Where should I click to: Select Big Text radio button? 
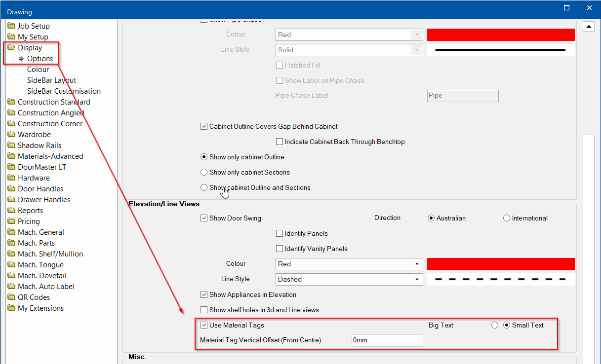pos(495,325)
